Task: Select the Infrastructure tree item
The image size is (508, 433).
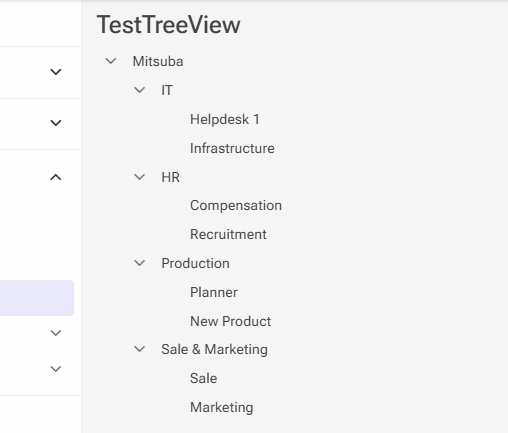Action: point(232,148)
